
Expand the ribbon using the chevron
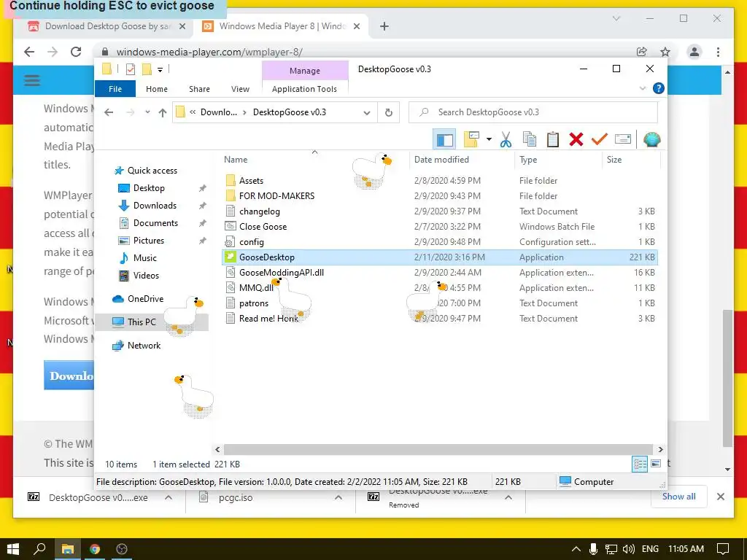click(x=642, y=88)
